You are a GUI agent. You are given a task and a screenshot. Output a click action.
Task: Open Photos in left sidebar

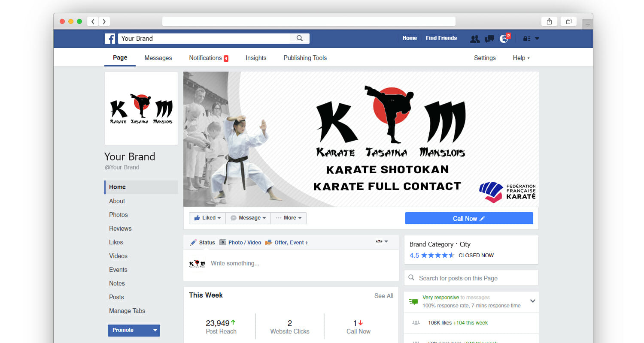[x=118, y=215]
